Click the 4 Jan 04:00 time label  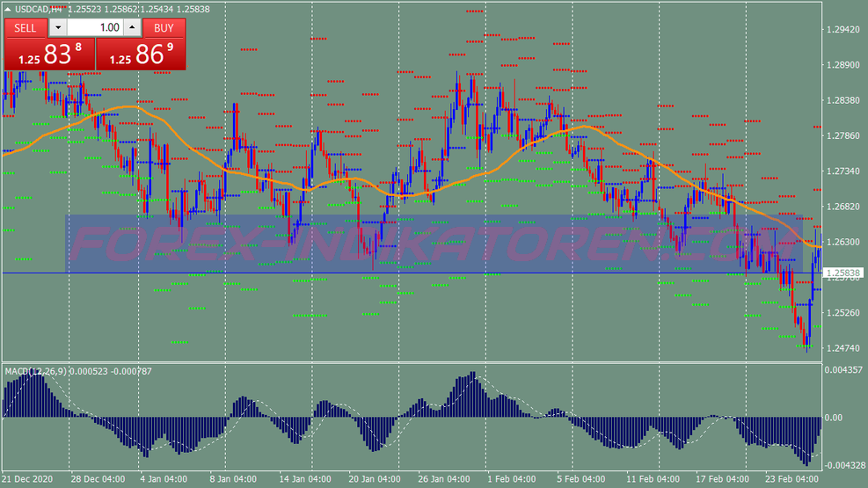164,478
